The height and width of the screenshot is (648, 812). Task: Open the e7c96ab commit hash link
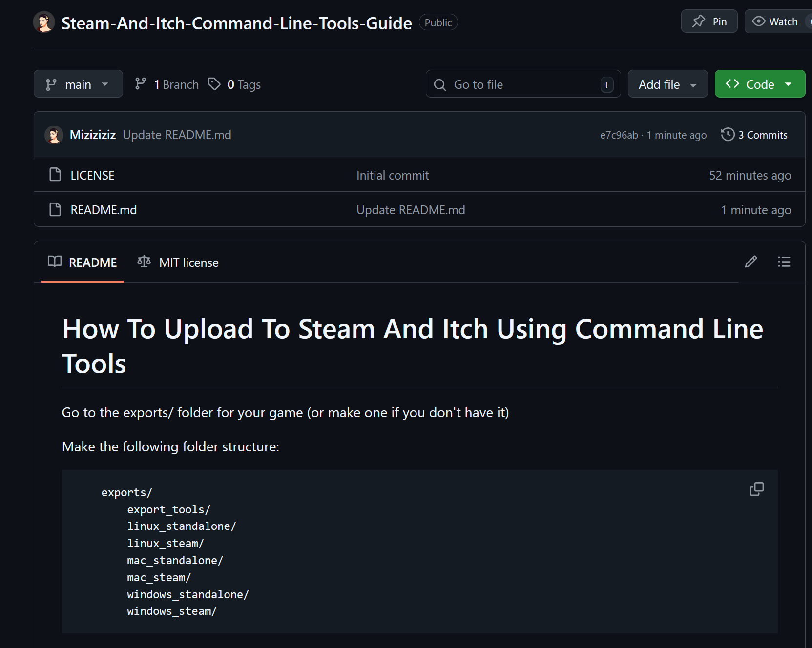(x=619, y=135)
